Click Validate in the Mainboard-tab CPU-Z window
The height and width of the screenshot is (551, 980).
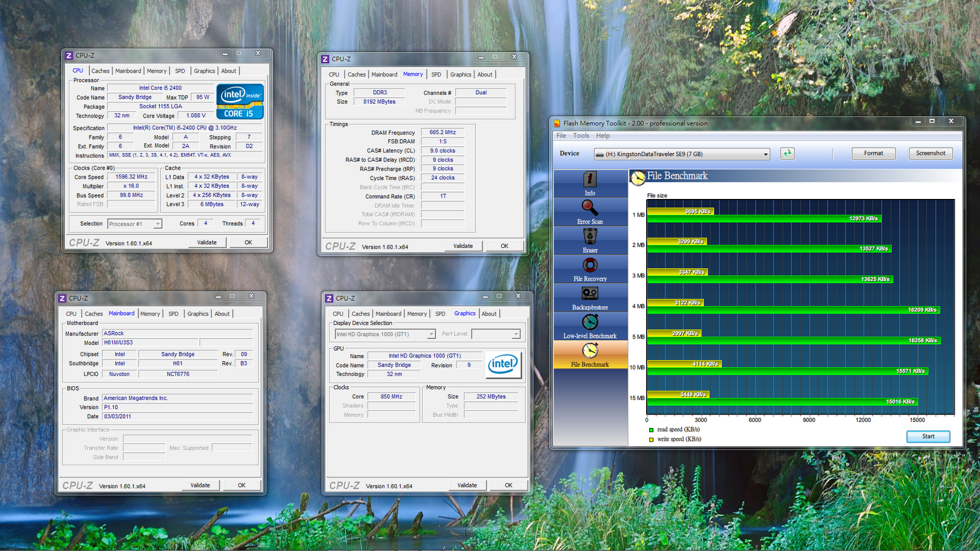[200, 485]
